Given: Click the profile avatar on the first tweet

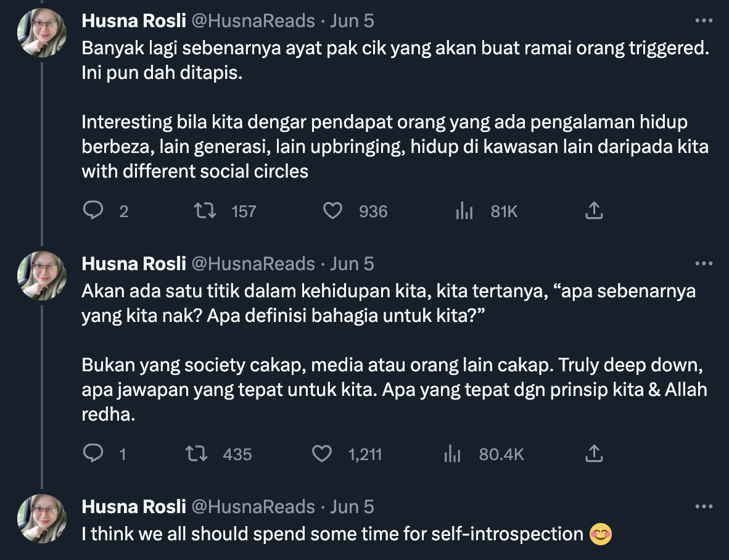Looking at the screenshot, I should (42, 35).
